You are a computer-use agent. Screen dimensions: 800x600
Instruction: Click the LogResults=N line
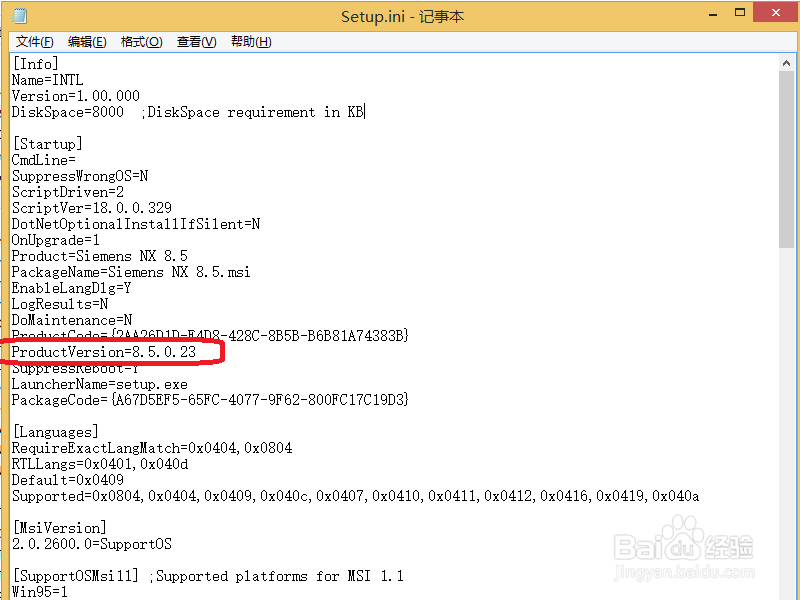click(x=60, y=304)
